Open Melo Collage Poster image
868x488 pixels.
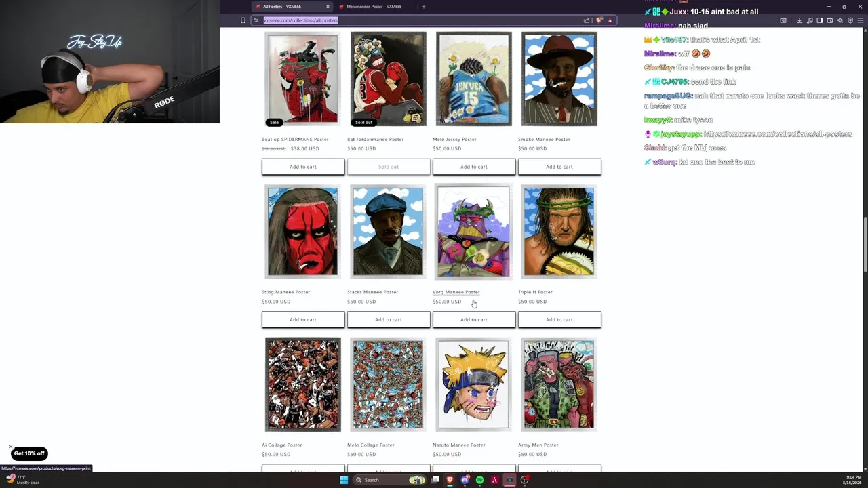[388, 384]
